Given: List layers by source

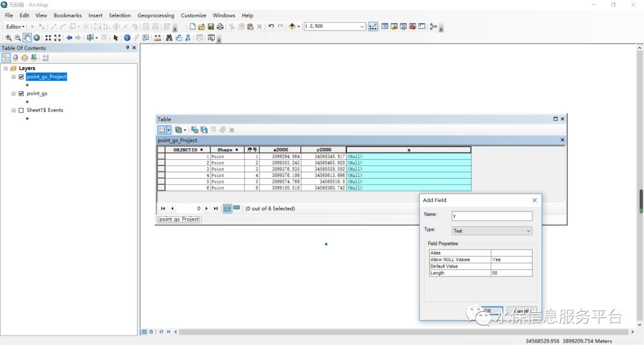Looking at the screenshot, I should tap(16, 58).
